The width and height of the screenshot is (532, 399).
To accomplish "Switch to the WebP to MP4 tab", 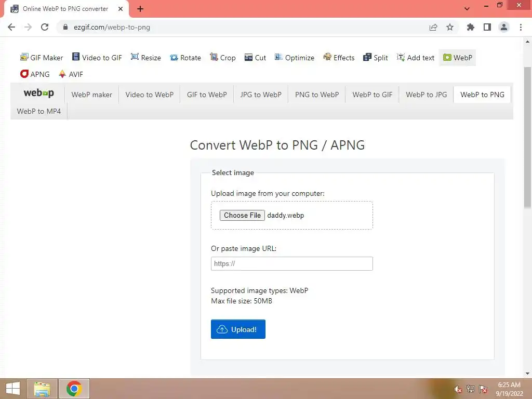I will click(x=38, y=111).
